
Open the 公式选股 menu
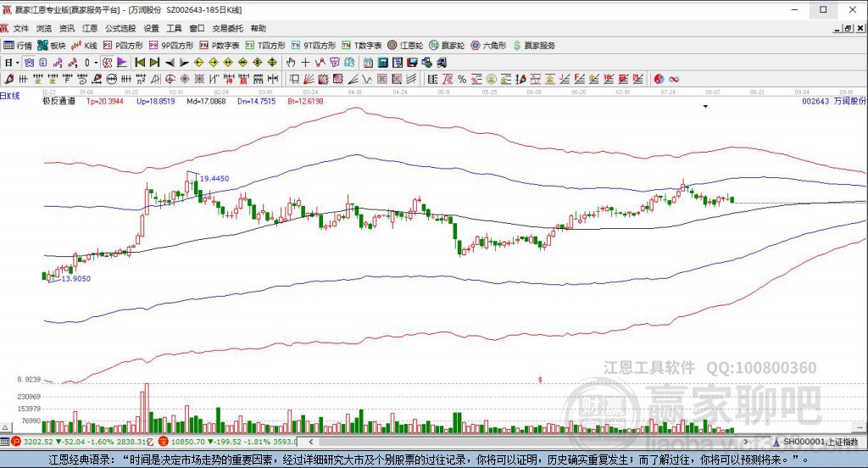[120, 28]
